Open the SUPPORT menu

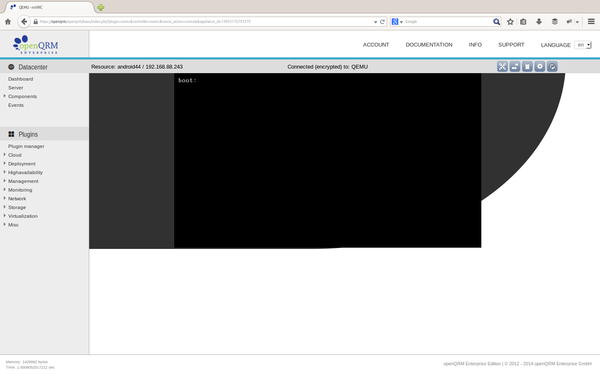tap(511, 45)
